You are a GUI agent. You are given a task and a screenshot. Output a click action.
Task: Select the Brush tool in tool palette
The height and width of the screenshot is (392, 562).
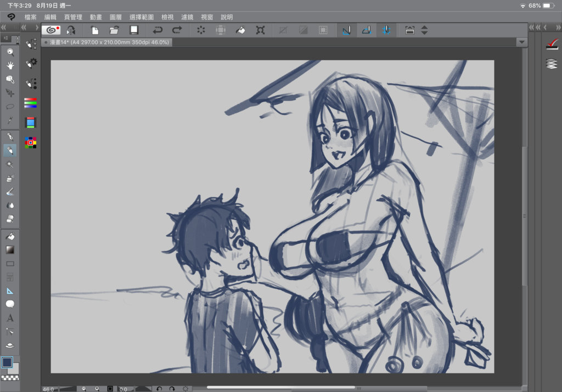10,191
